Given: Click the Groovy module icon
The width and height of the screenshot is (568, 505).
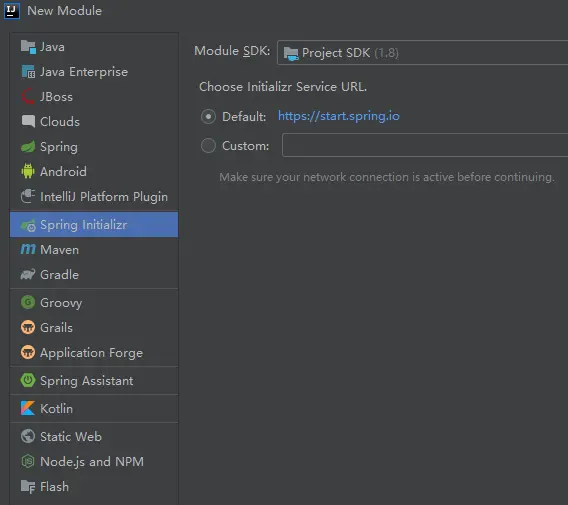Looking at the screenshot, I should pos(28,302).
